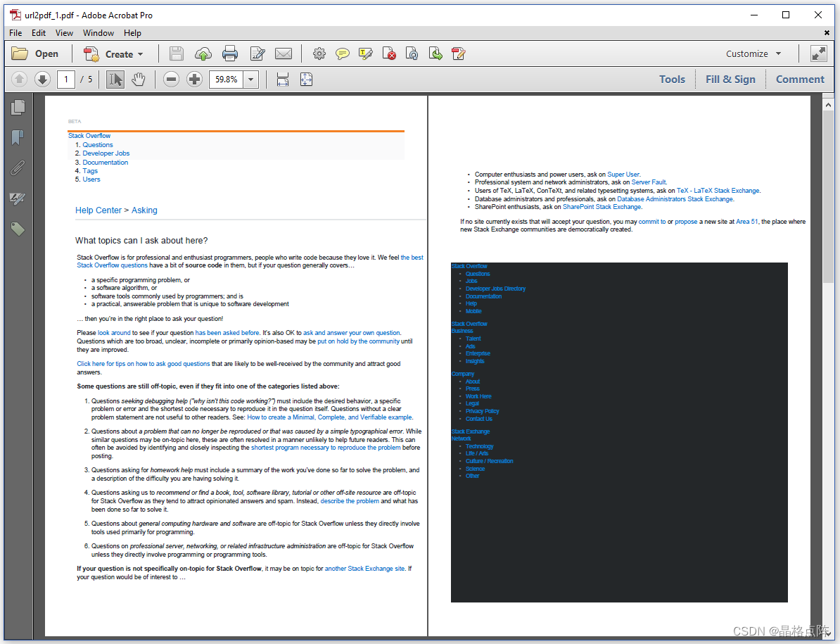Click the Create PDF icon
The height and width of the screenshot is (644, 840).
click(91, 53)
